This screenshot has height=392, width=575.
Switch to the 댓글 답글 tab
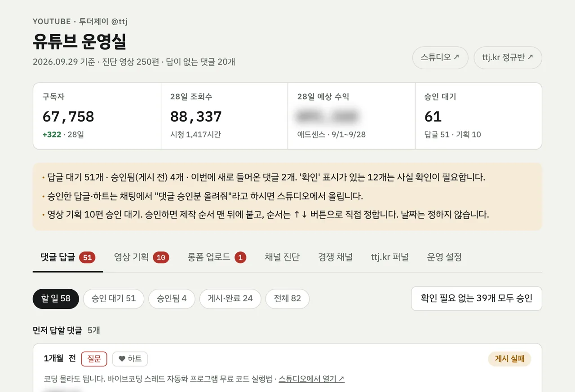(68, 257)
